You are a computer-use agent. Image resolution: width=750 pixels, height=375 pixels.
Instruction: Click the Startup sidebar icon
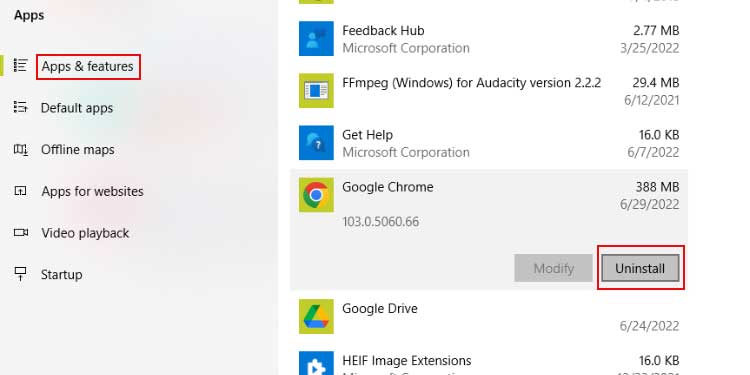20,274
